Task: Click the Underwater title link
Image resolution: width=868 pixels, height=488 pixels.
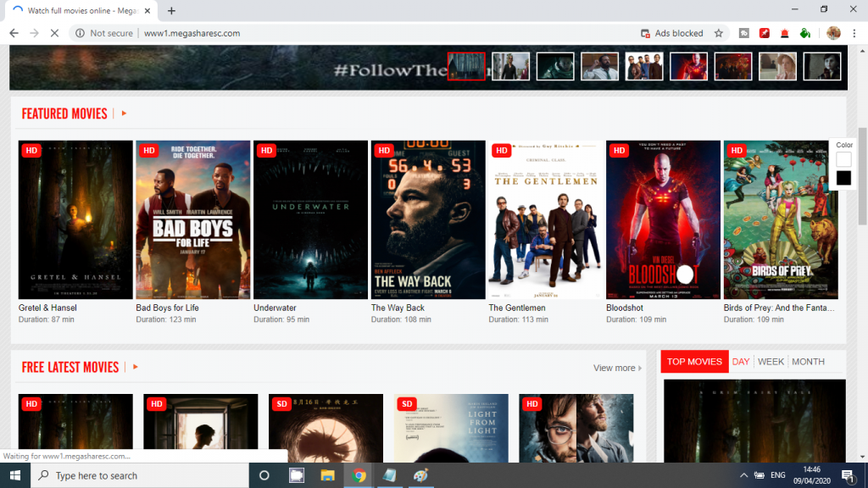Action: point(275,308)
